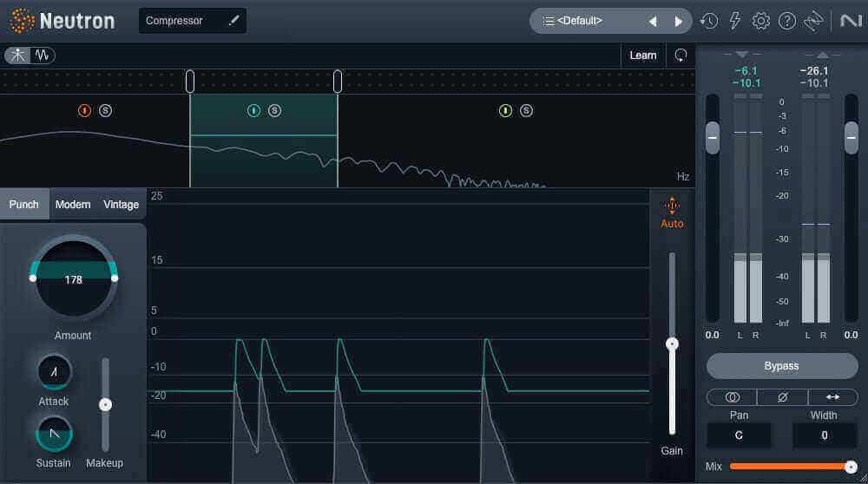The image size is (868, 484).
Task: Click the input gain value 0.0
Action: pyautogui.click(x=713, y=335)
